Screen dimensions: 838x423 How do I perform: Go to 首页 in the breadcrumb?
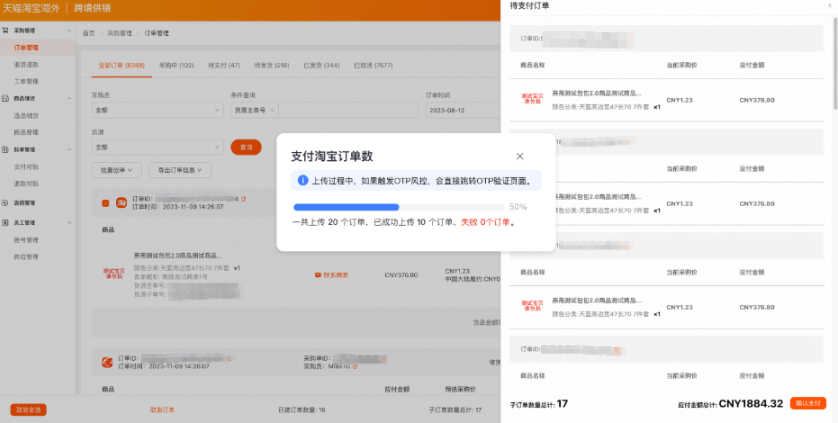pyautogui.click(x=89, y=33)
